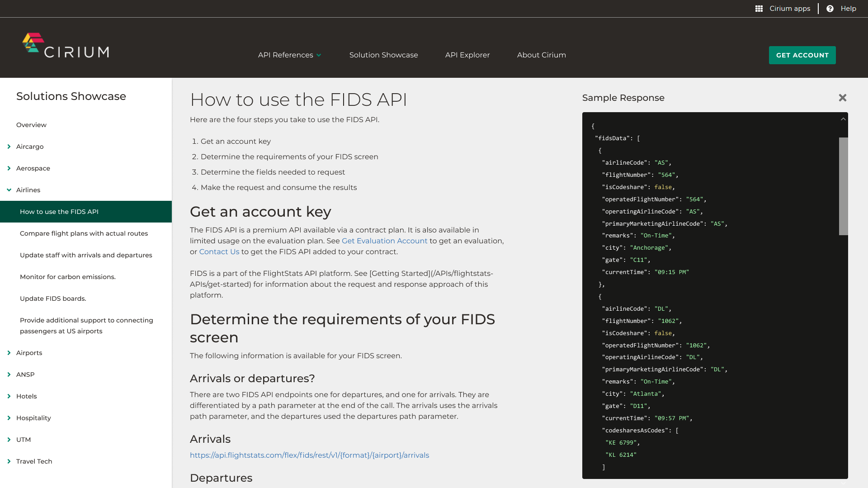The width and height of the screenshot is (868, 488).
Task: Click the ANSP label
Action: pos(25,374)
